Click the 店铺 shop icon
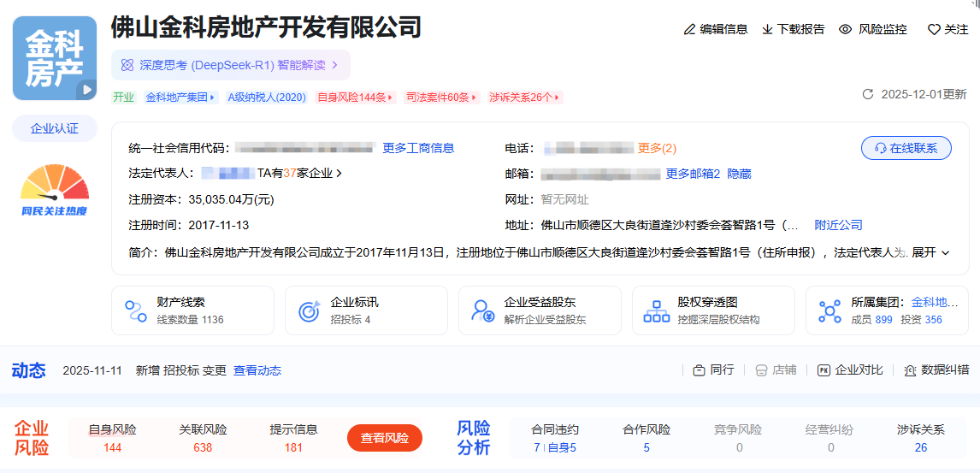The width and height of the screenshot is (980, 473). point(760,370)
